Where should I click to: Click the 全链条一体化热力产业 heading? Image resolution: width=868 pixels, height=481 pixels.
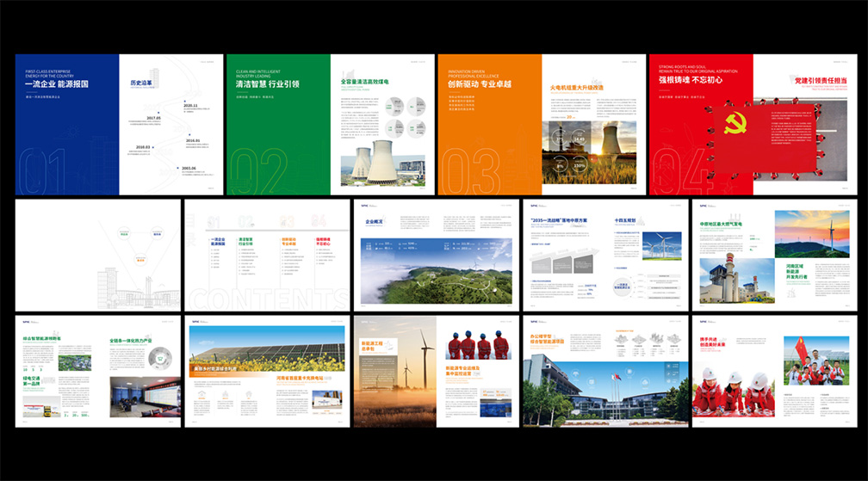(x=131, y=341)
